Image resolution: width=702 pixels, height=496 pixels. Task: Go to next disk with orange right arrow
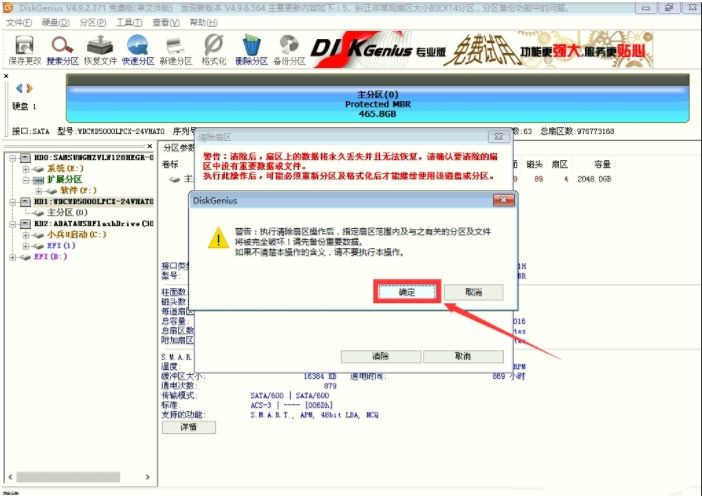pos(30,88)
